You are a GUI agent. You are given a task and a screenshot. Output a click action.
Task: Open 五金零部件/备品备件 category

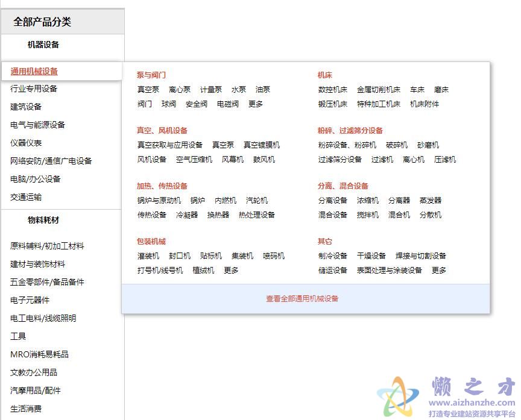[47, 282]
